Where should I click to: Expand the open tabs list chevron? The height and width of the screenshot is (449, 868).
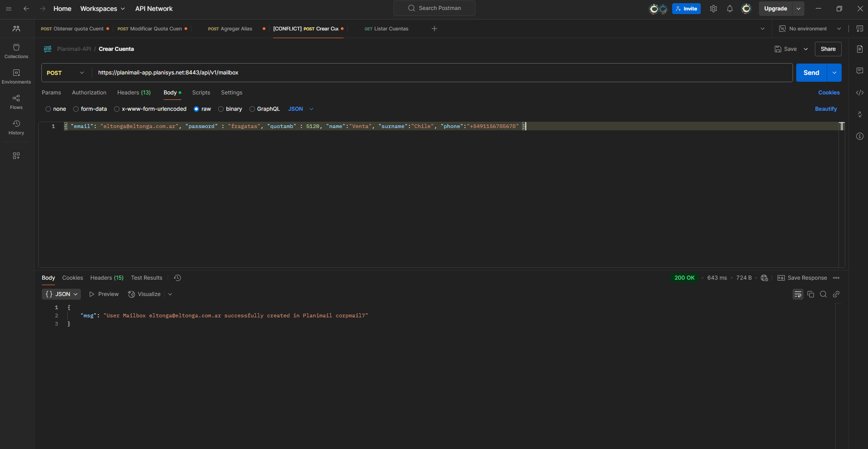coord(763,29)
